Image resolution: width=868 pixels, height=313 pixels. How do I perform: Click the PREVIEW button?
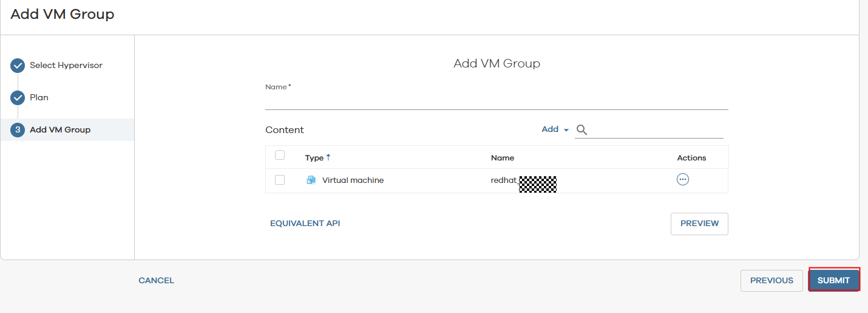(699, 224)
